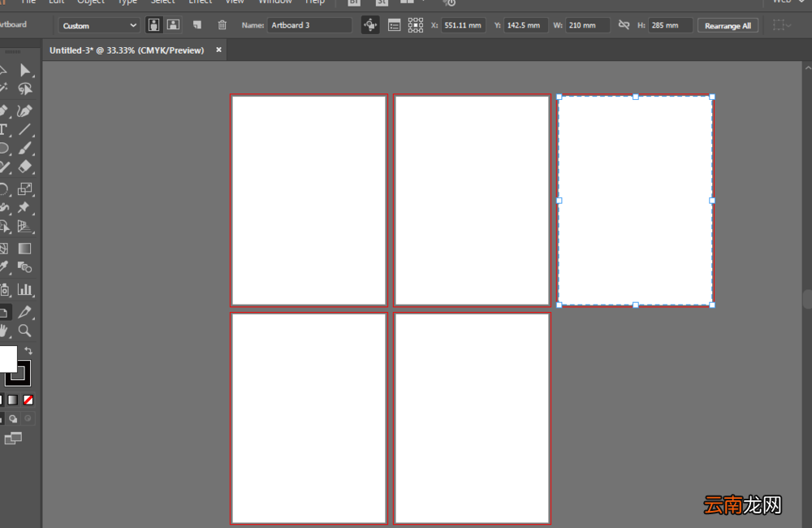Apply Gradient fill mode button
The width and height of the screenshot is (812, 528).
click(x=13, y=400)
